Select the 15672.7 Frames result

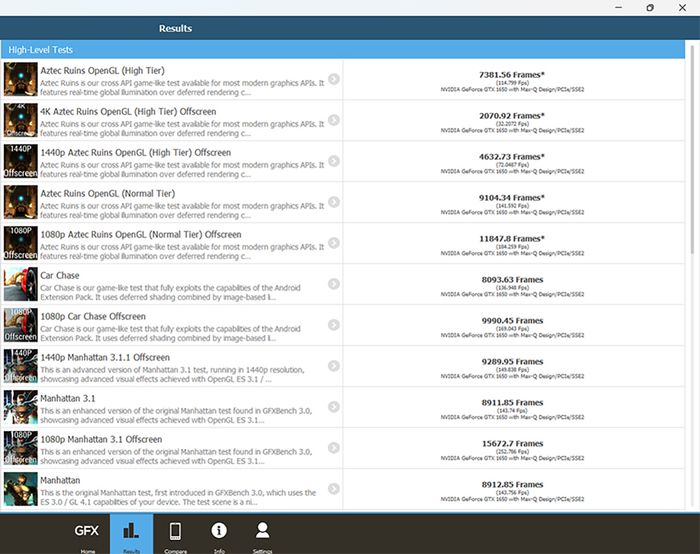pos(512,444)
